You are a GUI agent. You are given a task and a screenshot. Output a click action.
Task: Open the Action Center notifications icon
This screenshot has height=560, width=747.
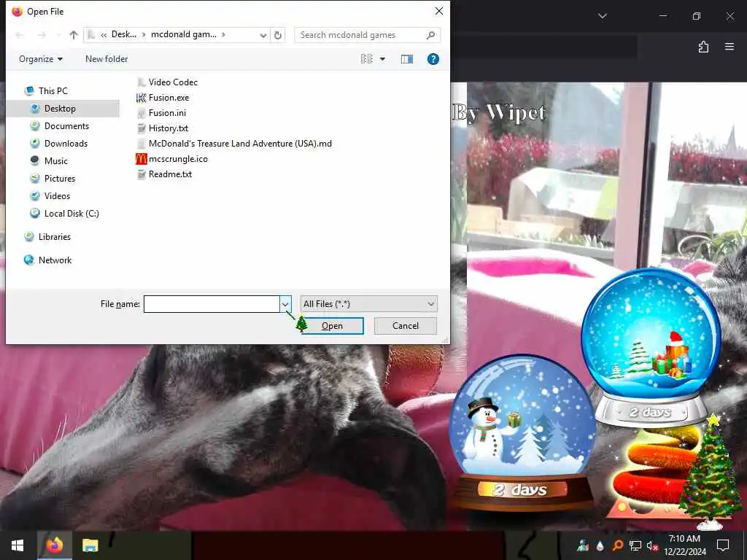[723, 545]
